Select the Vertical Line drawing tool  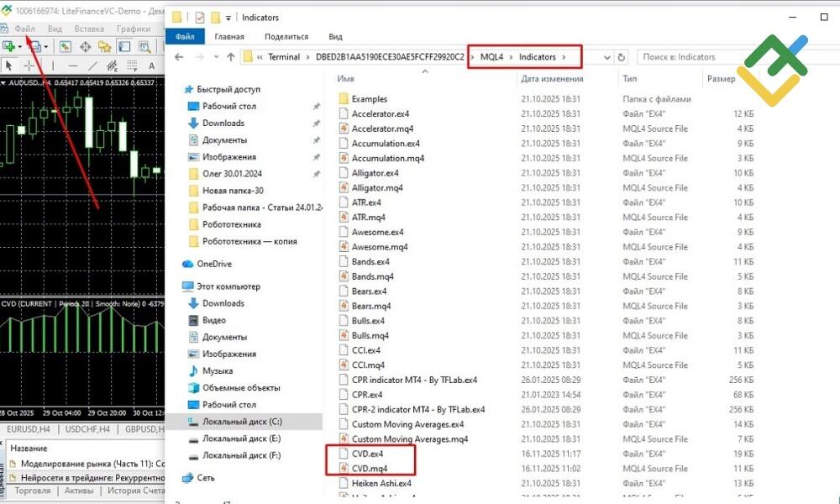52,66
